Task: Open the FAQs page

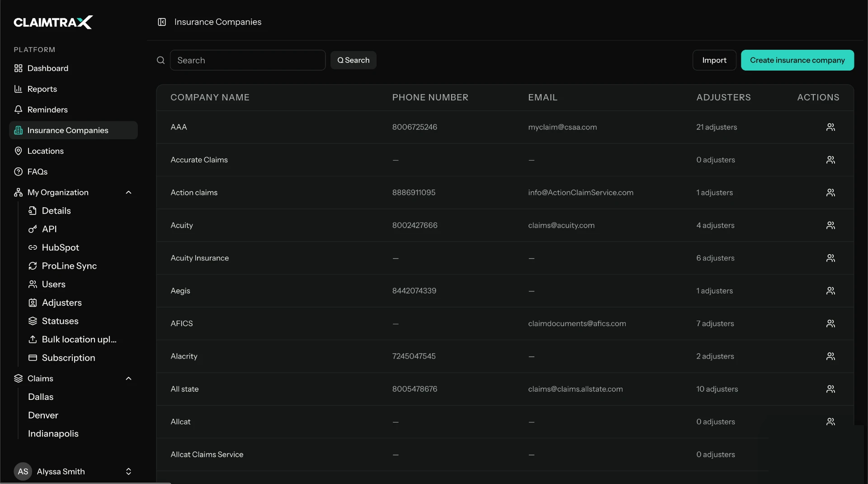Action: pos(73,171)
